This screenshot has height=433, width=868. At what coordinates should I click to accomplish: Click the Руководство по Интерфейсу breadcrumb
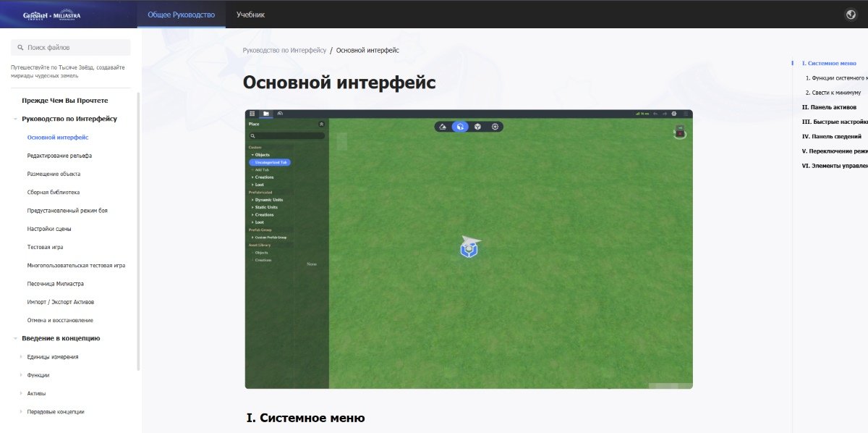(x=284, y=51)
